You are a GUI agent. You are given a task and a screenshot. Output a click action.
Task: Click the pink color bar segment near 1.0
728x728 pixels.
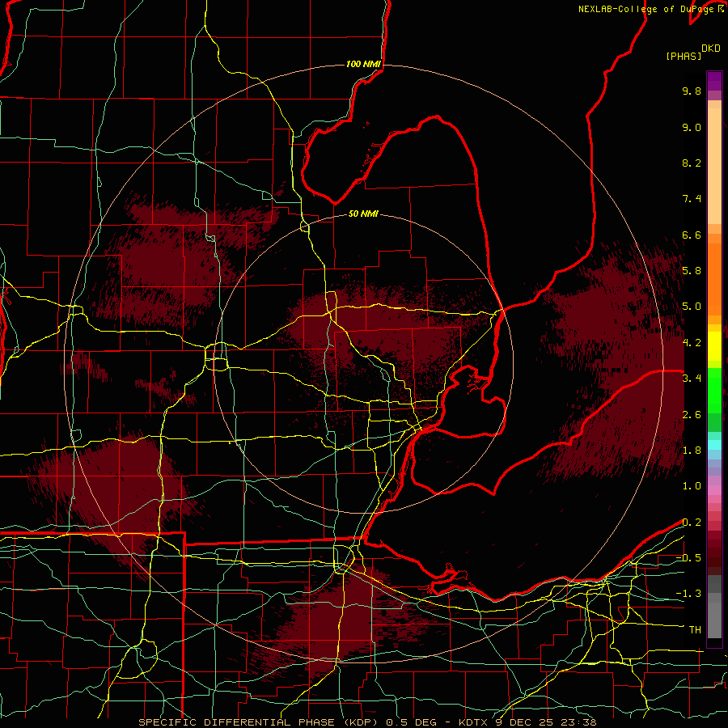click(714, 490)
